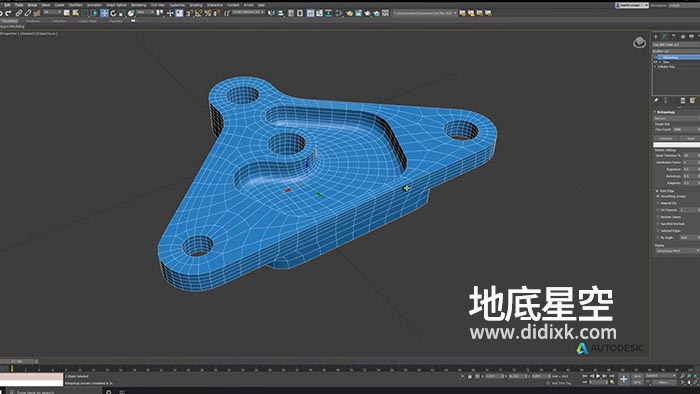700x394 pixels.
Task: Toggle Retopology modifier eye icon
Action: (x=655, y=58)
